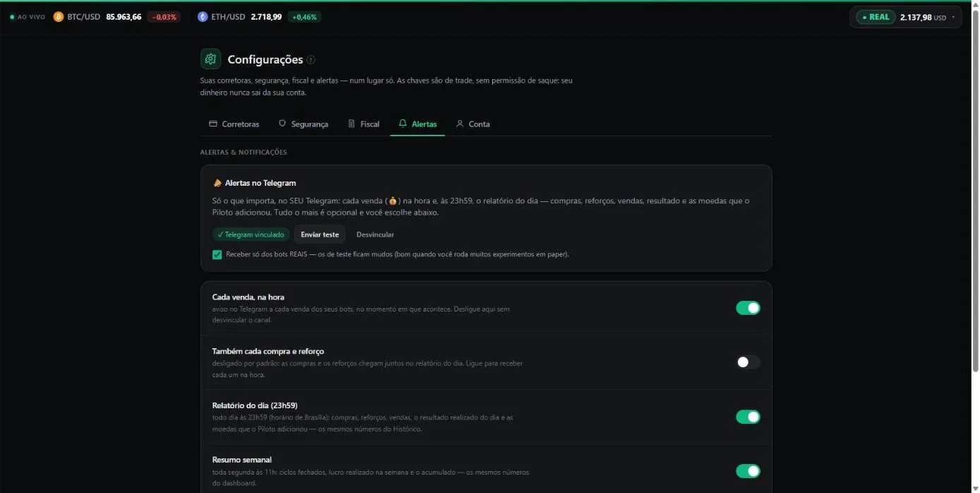The width and height of the screenshot is (980, 493).
Task: Click the Configurações gear icon
Action: 210,59
